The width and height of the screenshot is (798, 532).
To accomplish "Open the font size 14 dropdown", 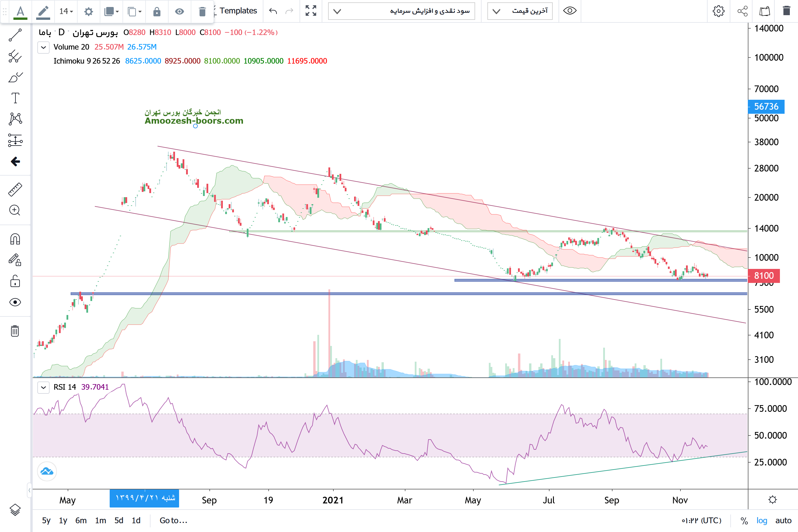I will (66, 12).
